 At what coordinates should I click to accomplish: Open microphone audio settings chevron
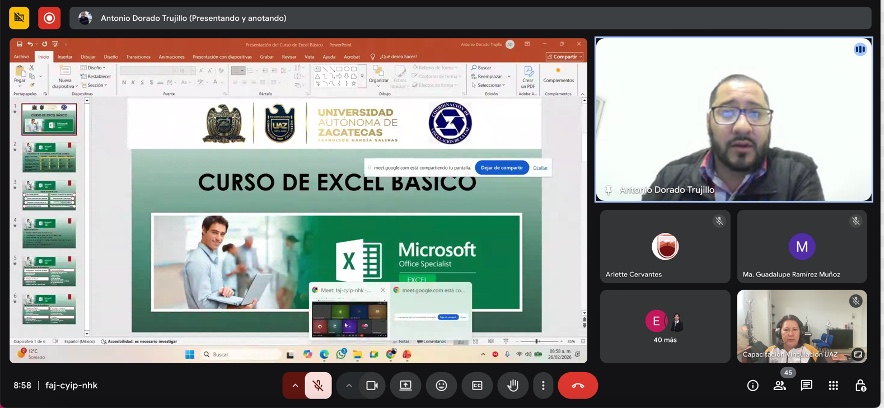295,385
